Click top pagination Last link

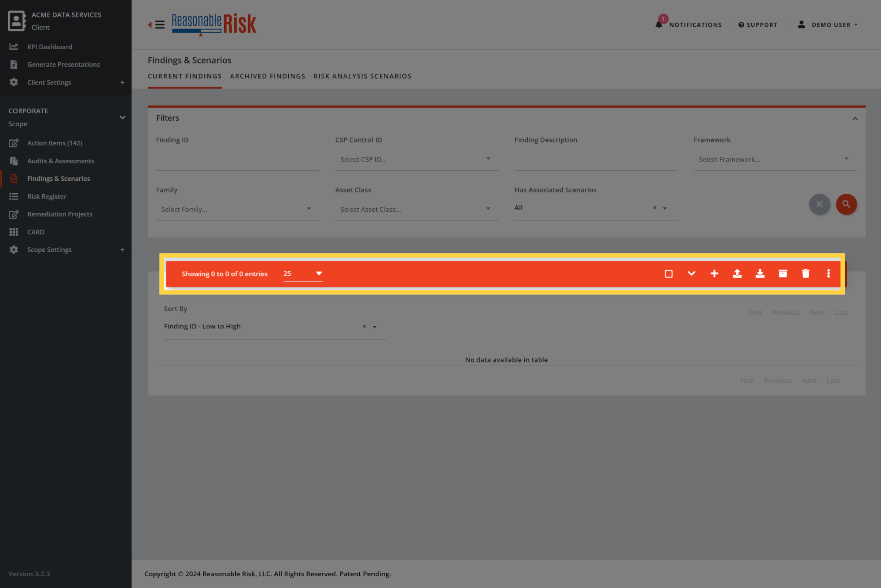coord(841,313)
